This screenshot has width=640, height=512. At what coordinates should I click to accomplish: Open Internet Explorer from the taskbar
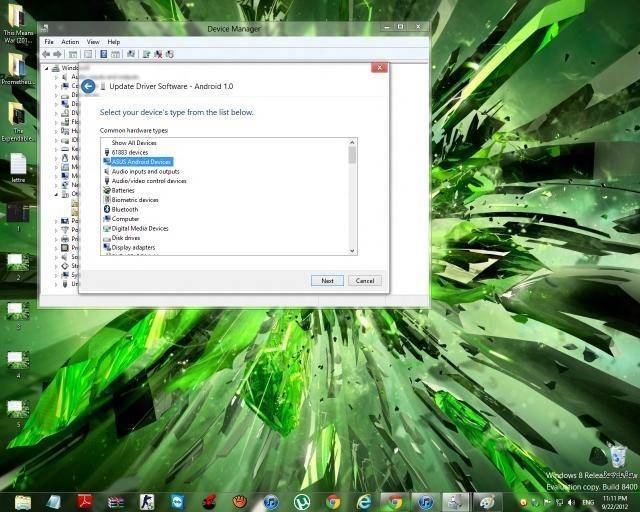click(364, 502)
